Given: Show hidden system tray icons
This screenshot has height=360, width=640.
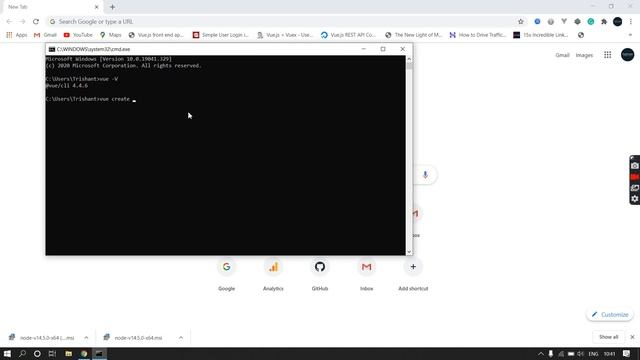Looking at the screenshot, I should (541, 354).
